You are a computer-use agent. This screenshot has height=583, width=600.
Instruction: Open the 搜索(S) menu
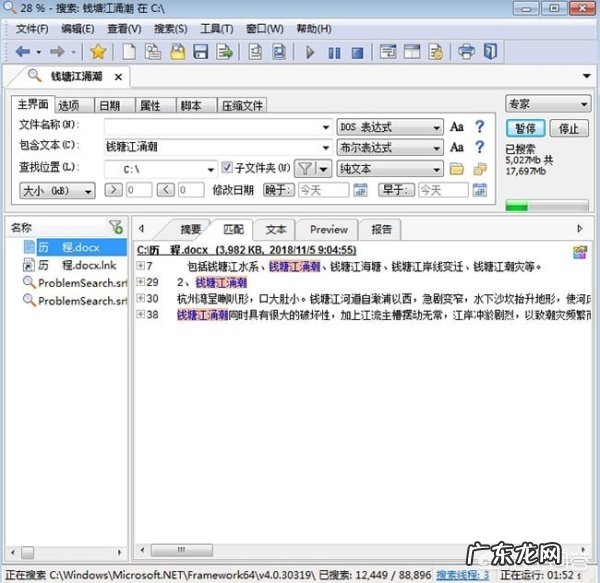click(171, 29)
